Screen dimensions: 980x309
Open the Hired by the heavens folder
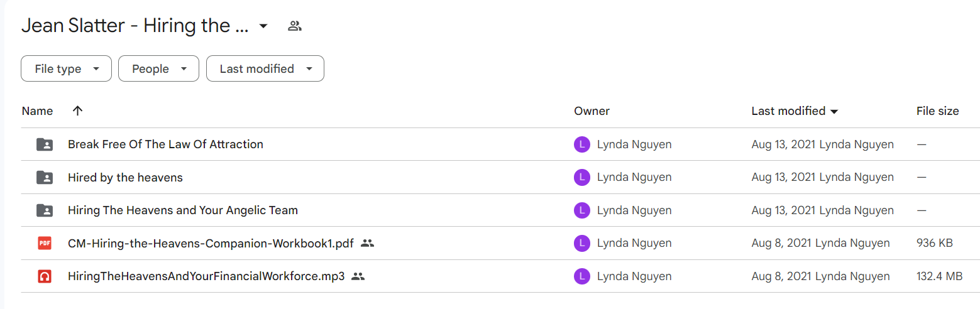pos(125,178)
